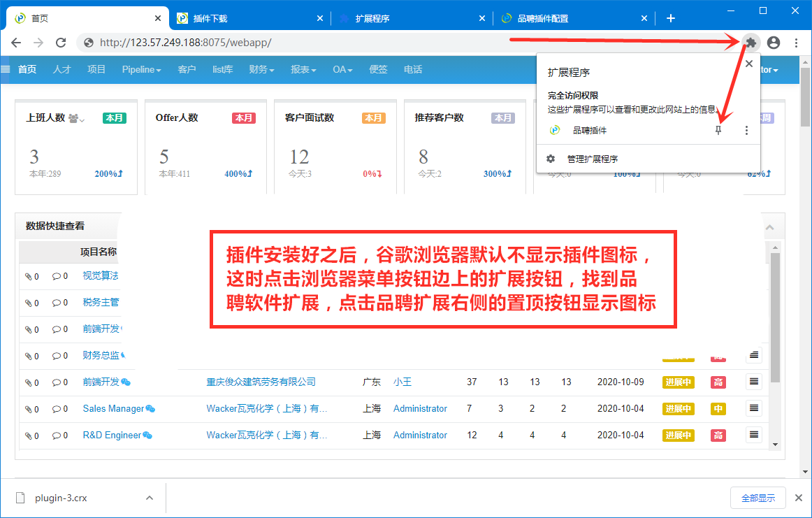812x518 pixels.
Task: Open the Chrome extensions puzzle icon
Action: pos(750,43)
